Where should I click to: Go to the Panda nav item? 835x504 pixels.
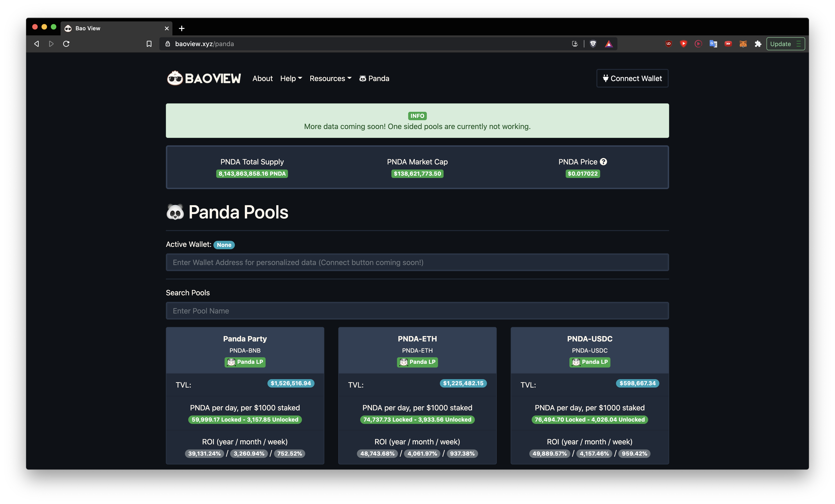coord(374,78)
